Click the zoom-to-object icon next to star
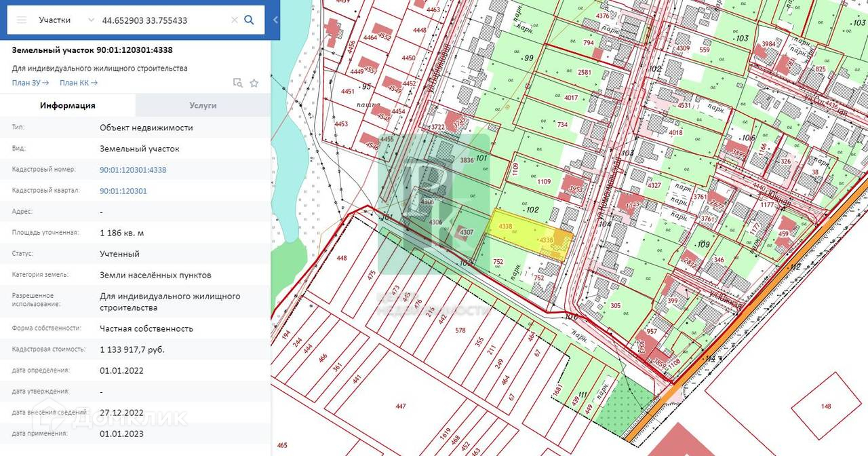The width and height of the screenshot is (868, 456). click(237, 83)
